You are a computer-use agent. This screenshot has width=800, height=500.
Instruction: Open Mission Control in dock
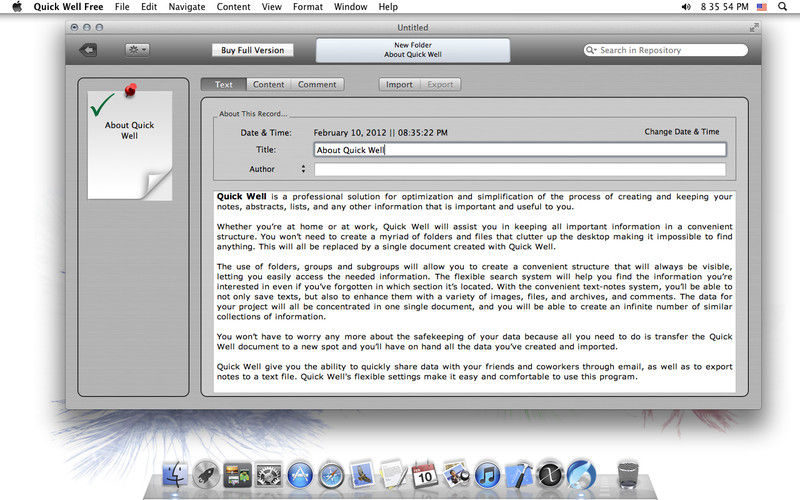click(237, 475)
